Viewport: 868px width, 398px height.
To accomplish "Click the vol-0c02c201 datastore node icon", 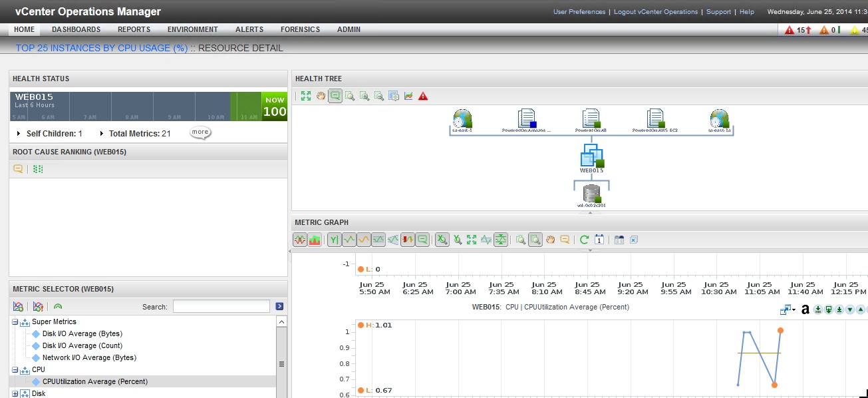I will pos(591,194).
